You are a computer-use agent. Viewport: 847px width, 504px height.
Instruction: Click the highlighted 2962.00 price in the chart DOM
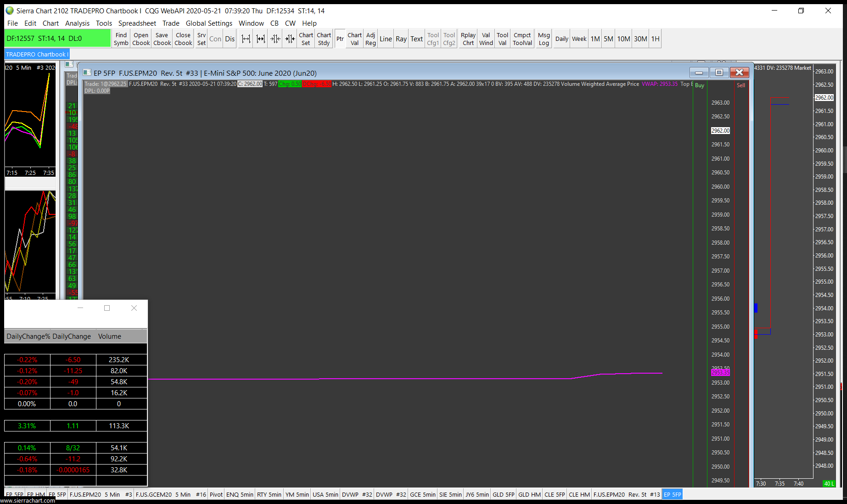(720, 131)
